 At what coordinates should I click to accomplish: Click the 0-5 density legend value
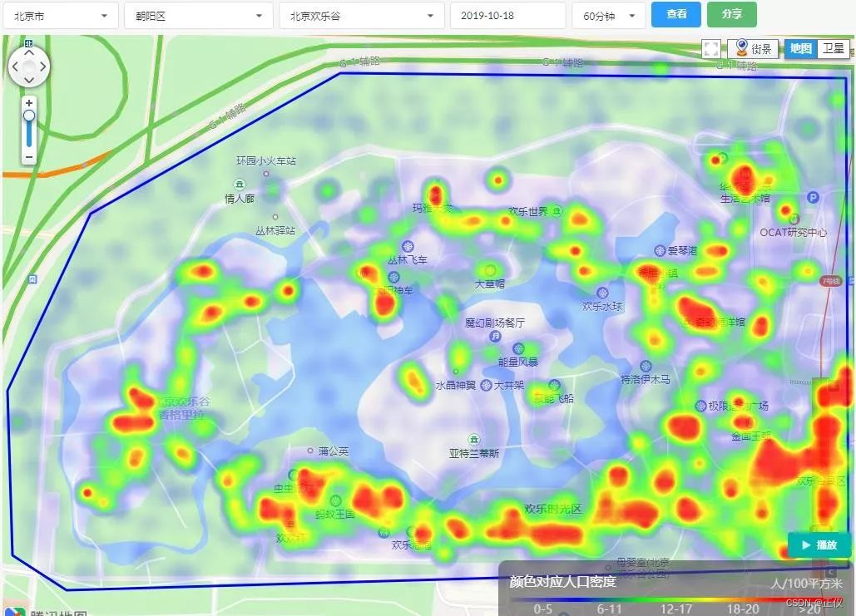pyautogui.click(x=542, y=609)
